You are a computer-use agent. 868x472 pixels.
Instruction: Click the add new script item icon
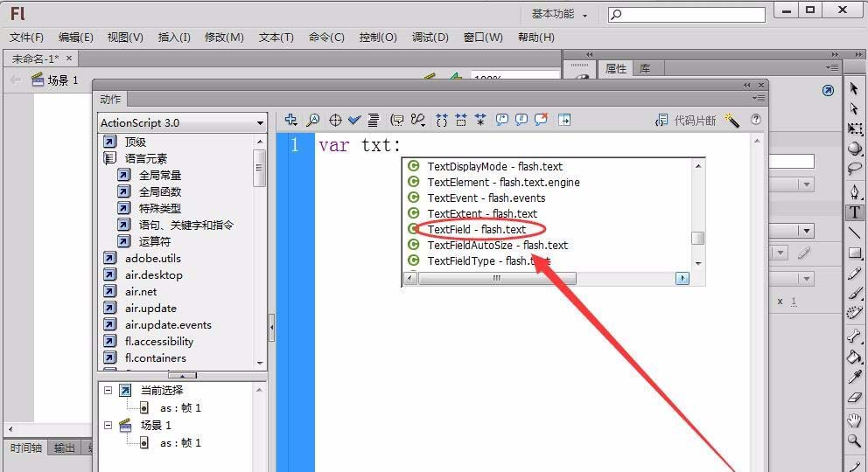291,121
